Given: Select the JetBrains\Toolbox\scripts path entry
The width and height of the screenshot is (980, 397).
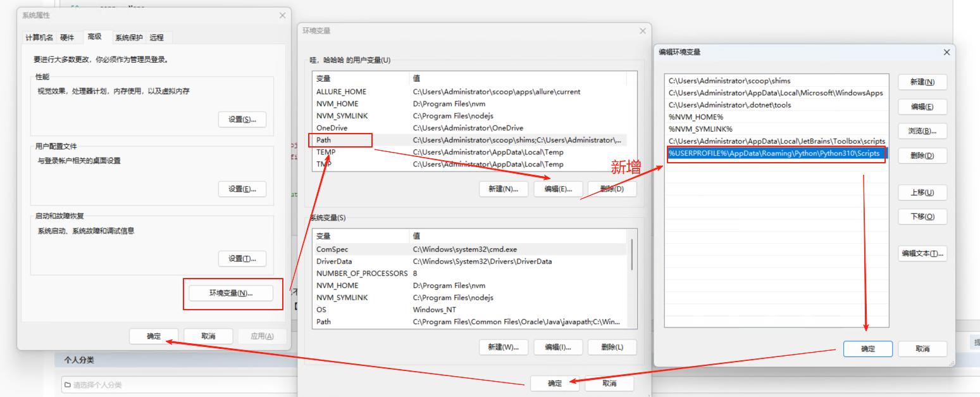Looking at the screenshot, I should click(777, 141).
